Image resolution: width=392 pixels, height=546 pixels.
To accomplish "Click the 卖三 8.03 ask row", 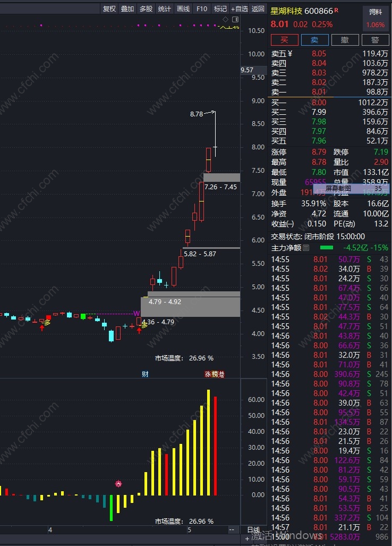I will [x=329, y=73].
